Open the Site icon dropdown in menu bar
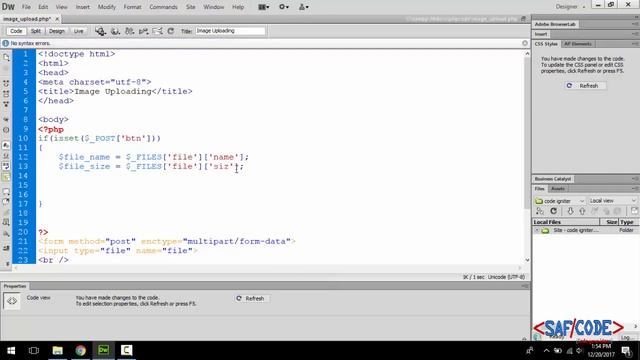 (304, 7)
